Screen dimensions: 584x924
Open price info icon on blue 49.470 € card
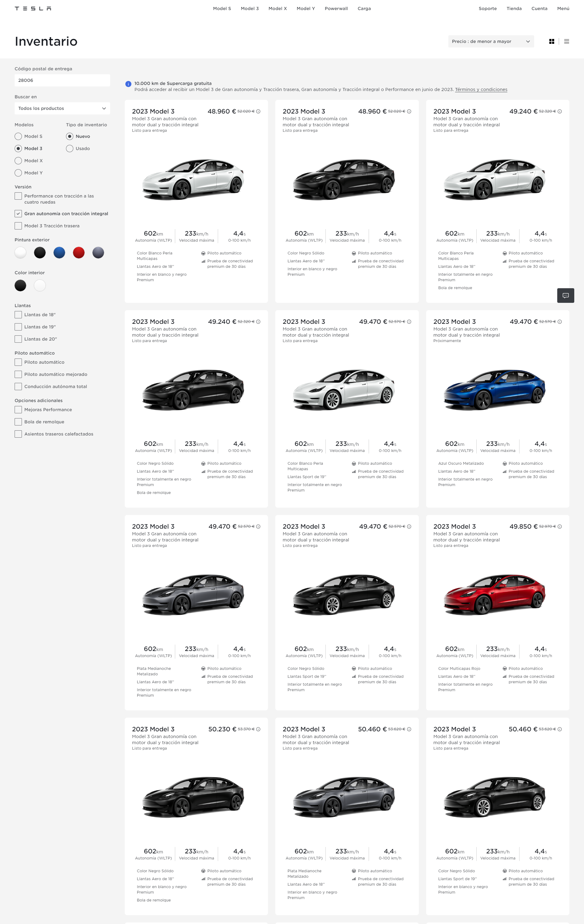pos(559,322)
